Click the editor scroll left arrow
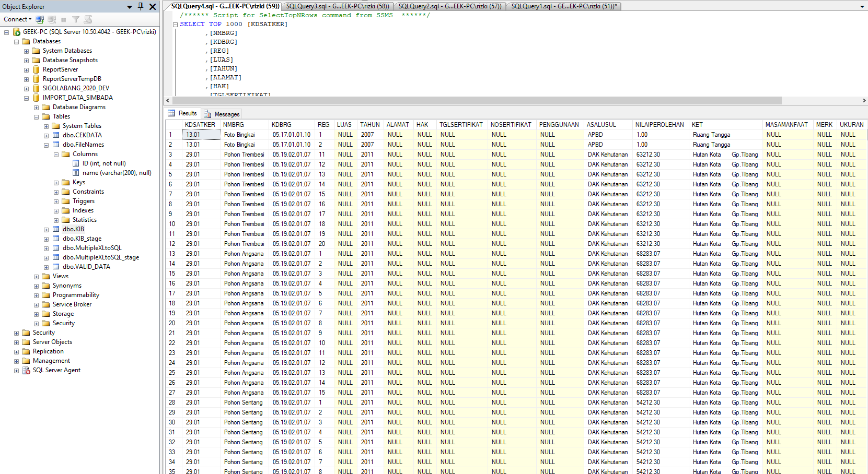868x474 pixels. click(168, 100)
